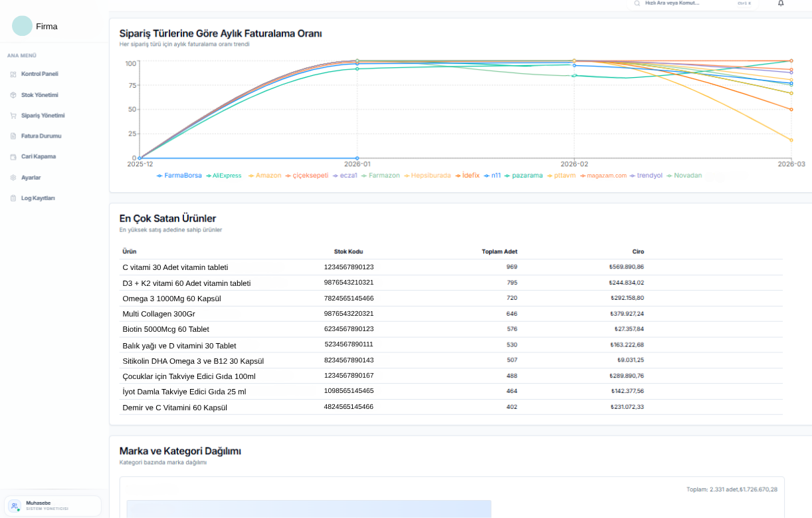The image size is (812, 518).
Task: Click the Ürün column header
Action: (130, 251)
